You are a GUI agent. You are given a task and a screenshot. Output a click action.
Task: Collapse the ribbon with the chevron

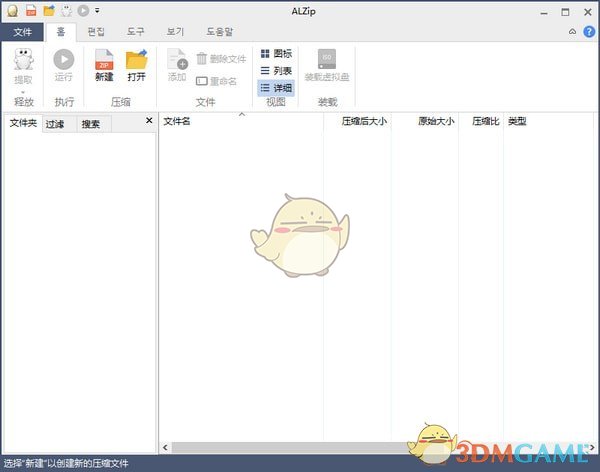click(572, 32)
